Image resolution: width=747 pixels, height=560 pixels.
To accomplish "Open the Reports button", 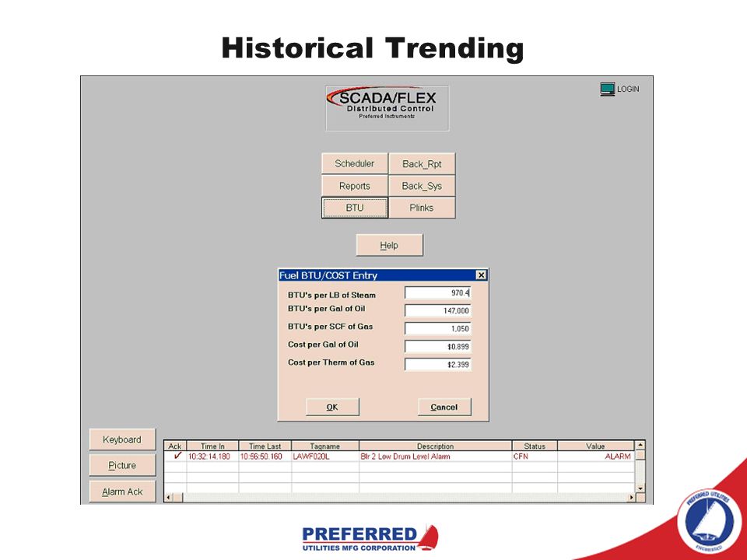I will click(x=355, y=186).
